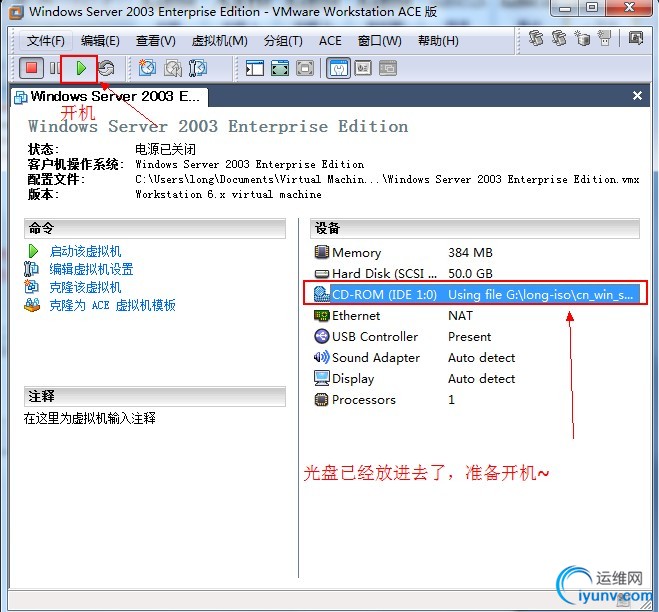Click the configuration file path text
The width and height of the screenshot is (659, 612).
(387, 179)
